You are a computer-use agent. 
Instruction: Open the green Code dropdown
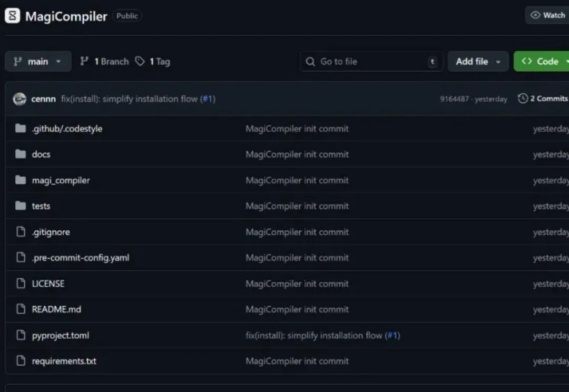[x=542, y=62]
